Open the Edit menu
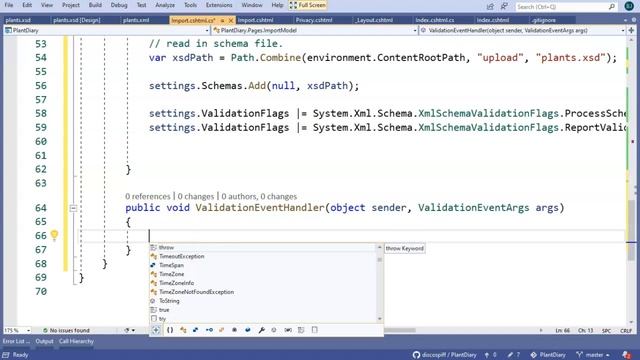The height and width of the screenshot is (360, 640). click(27, 5)
